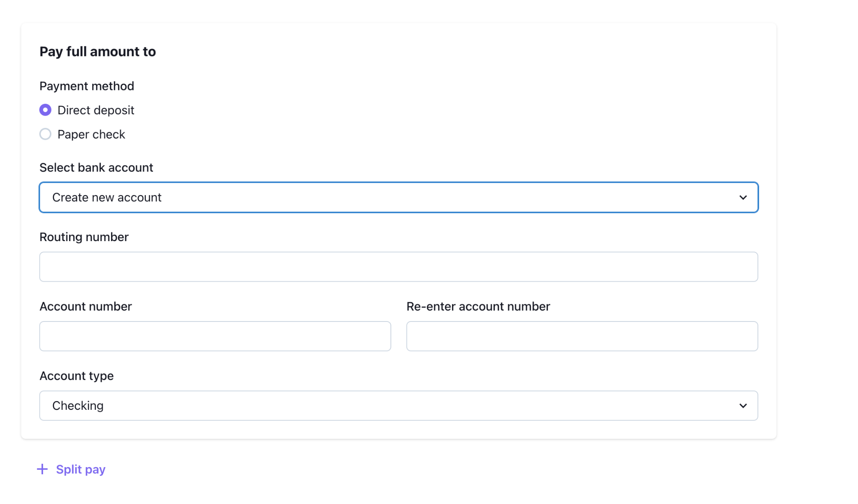Click chevron arrow on bank account dropdown

(743, 197)
